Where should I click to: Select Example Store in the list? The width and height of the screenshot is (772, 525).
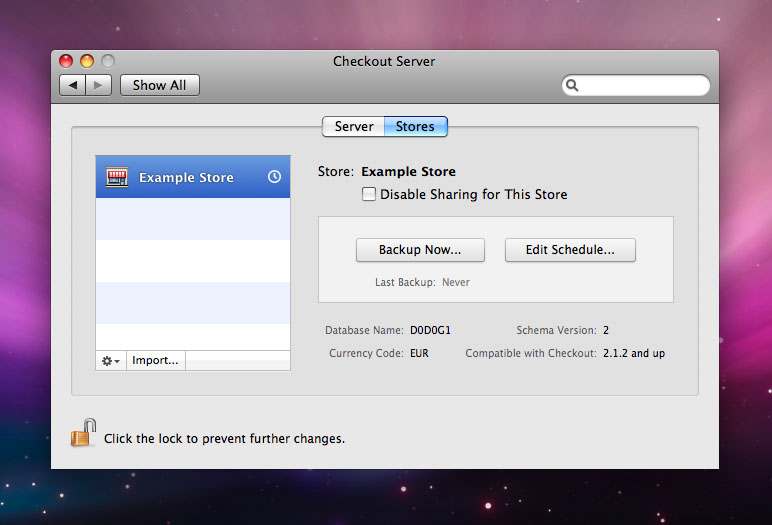click(x=193, y=177)
